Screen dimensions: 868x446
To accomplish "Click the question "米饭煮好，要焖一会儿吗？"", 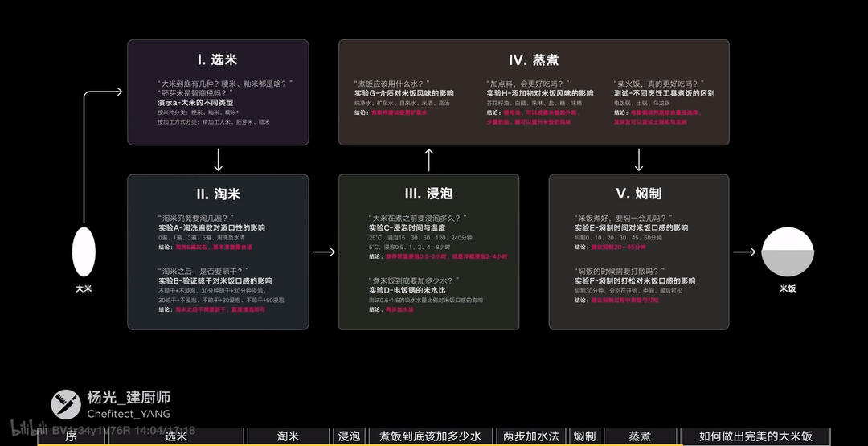I will pyautogui.click(x=623, y=218).
